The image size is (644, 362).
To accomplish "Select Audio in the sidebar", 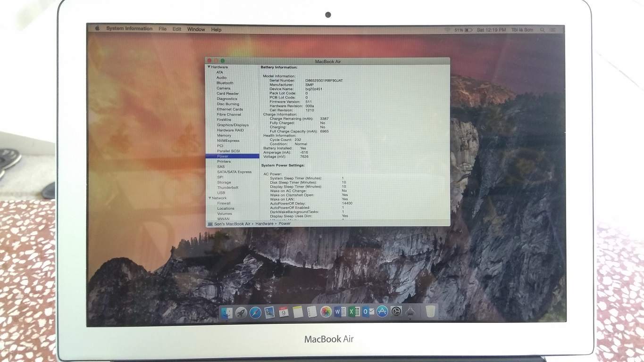I will point(221,78).
